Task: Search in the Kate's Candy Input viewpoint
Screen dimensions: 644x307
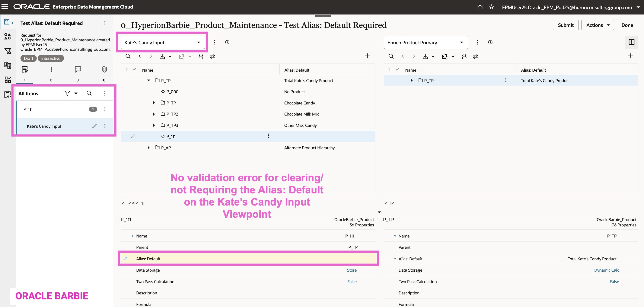Action: 128,56
